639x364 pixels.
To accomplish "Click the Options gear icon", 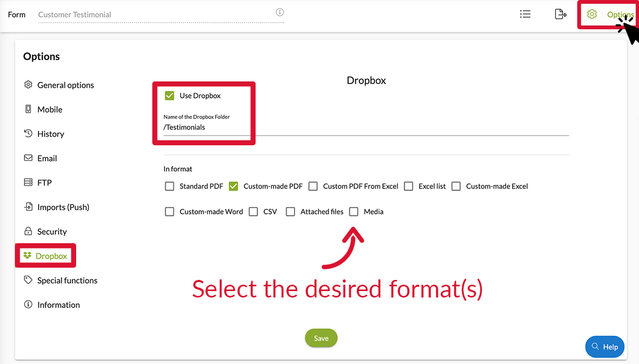I will [x=592, y=14].
